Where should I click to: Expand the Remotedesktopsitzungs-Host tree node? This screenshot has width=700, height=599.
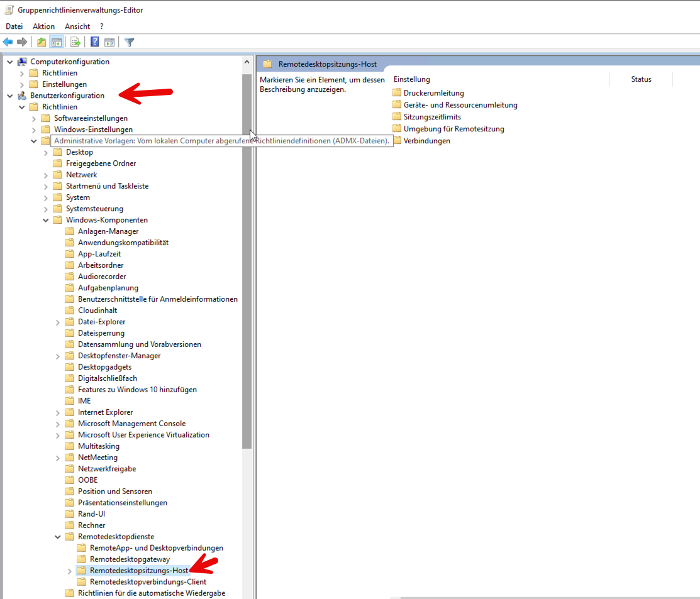tap(69, 571)
